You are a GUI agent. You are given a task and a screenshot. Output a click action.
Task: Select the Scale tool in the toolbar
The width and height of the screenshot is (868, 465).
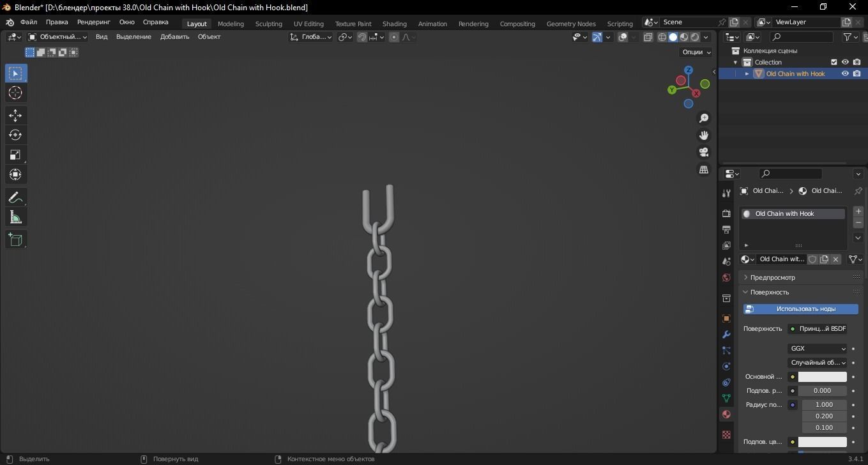pyautogui.click(x=15, y=155)
